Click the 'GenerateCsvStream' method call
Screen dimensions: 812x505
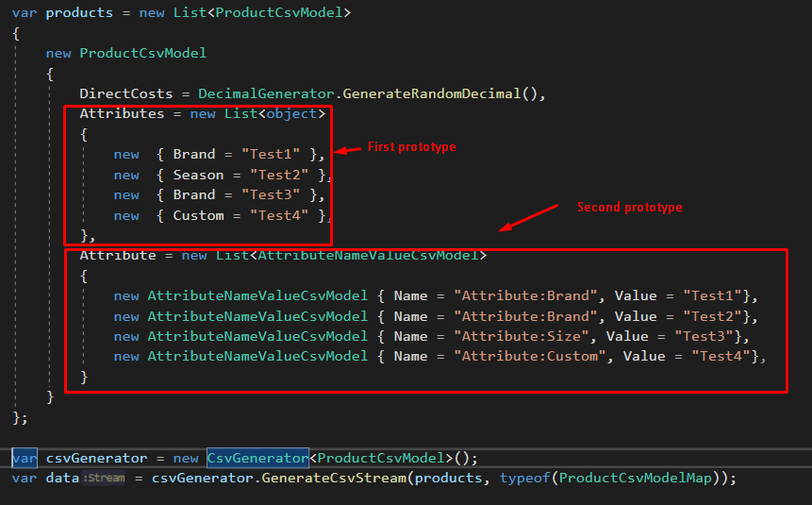[334, 478]
